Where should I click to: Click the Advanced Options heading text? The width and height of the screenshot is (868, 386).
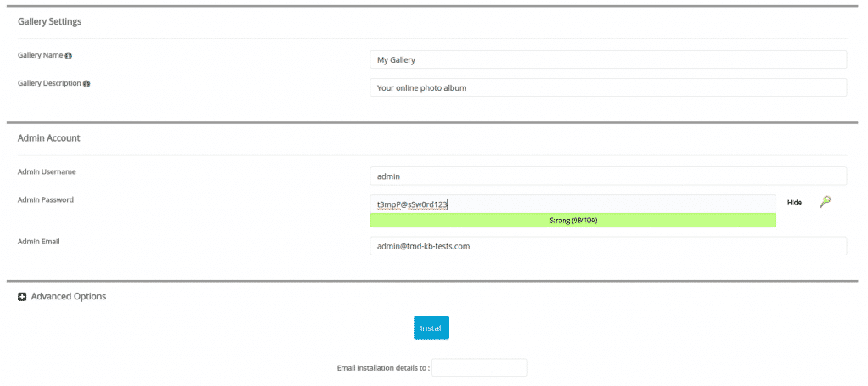pos(69,297)
